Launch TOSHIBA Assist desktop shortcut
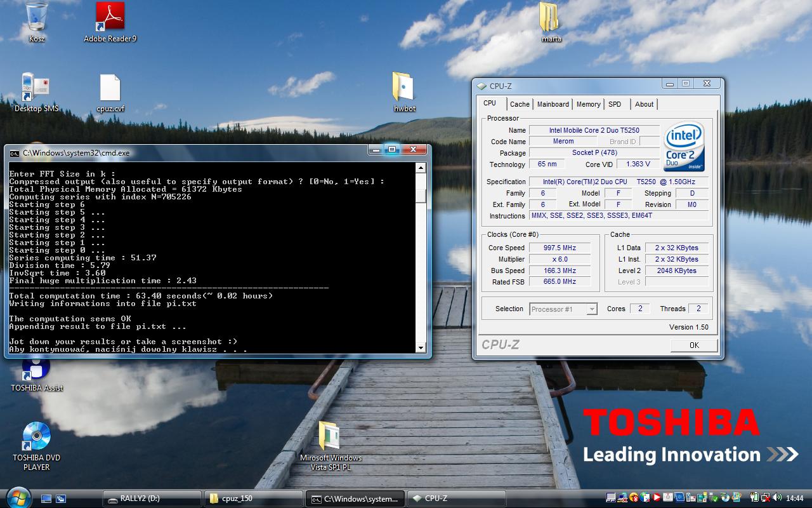The width and height of the screenshot is (812, 508). pos(36,375)
